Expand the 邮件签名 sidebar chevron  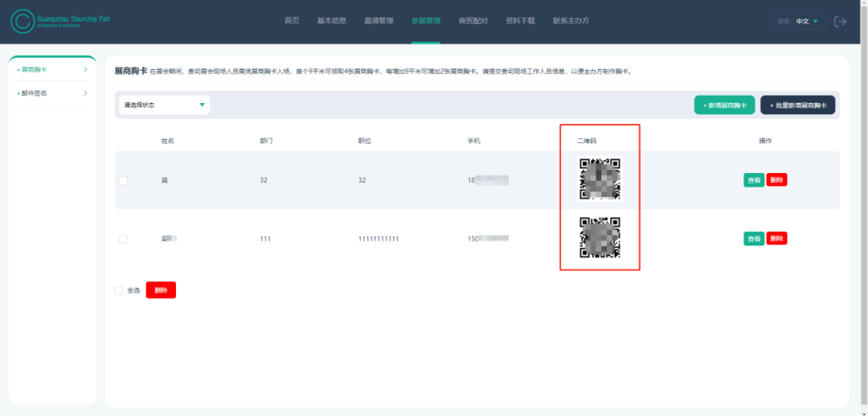85,93
